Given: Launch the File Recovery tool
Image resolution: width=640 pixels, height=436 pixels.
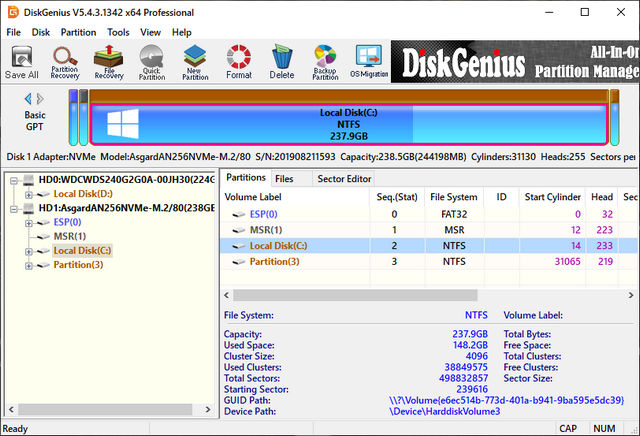Looking at the screenshot, I should [x=109, y=61].
